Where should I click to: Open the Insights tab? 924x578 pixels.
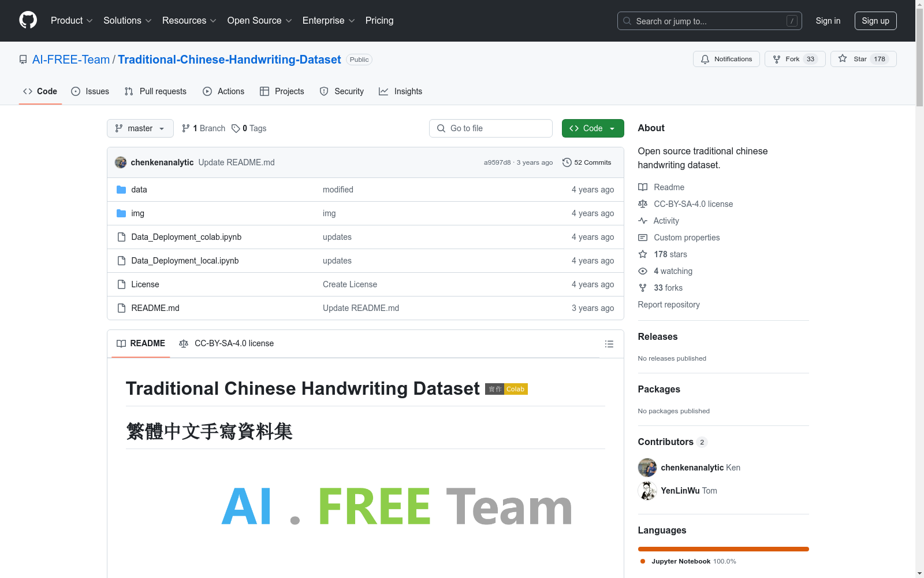400,91
